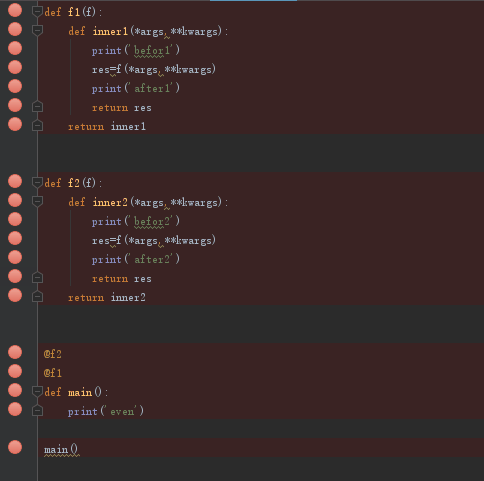This screenshot has height=481, width=484.
Task: Click 'inner2' in the 'return inner2' statement
Action: coord(128,298)
